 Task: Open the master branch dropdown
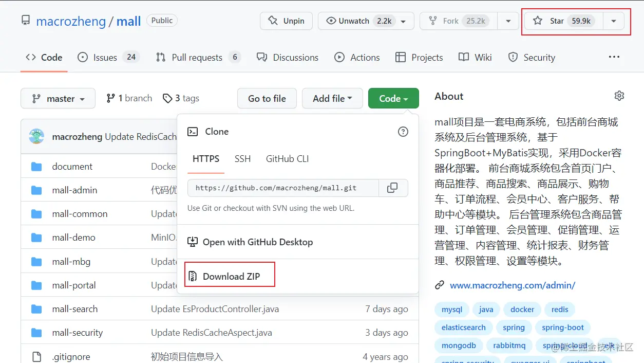pos(58,98)
